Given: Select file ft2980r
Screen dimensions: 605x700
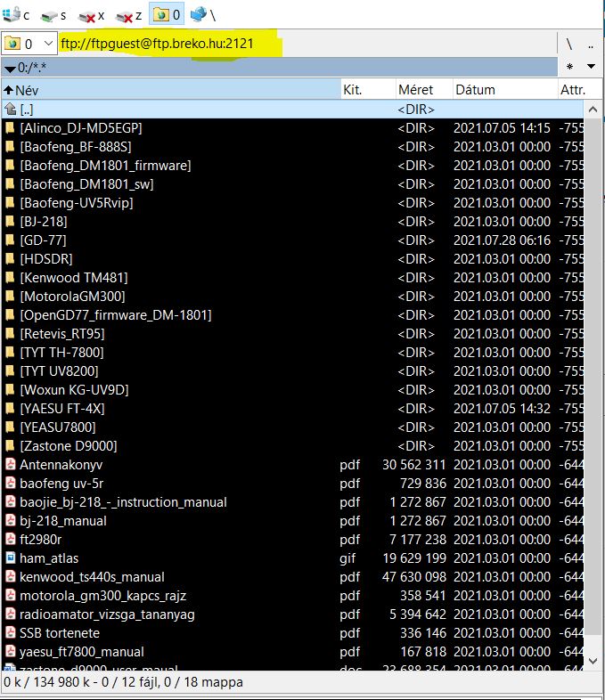Looking at the screenshot, I should tap(292, 540).
